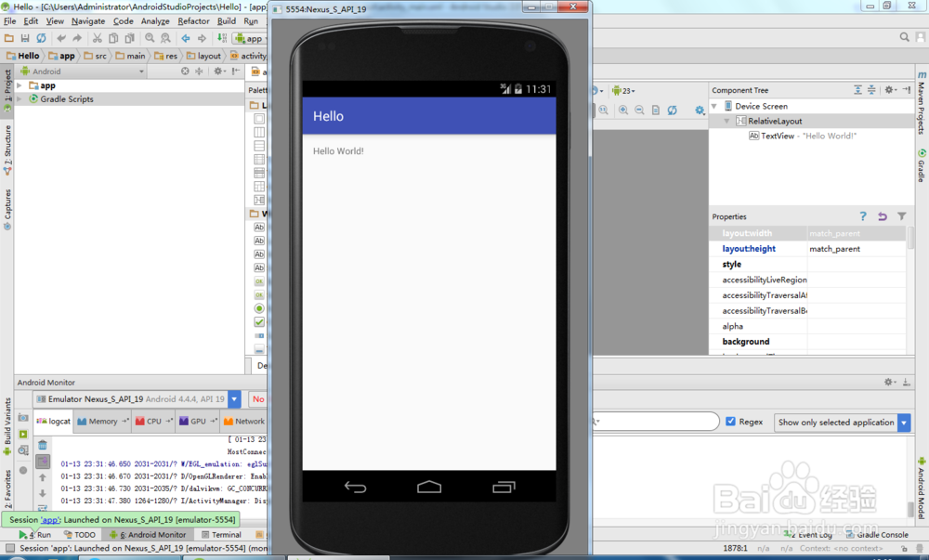The width and height of the screenshot is (929, 560).
Task: Open the Show only selected application dropdown
Action: (x=902, y=423)
